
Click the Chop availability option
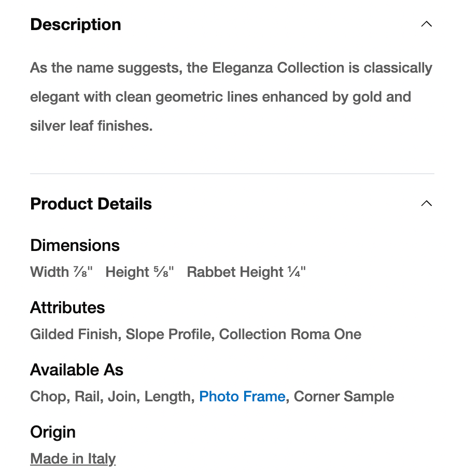point(48,397)
